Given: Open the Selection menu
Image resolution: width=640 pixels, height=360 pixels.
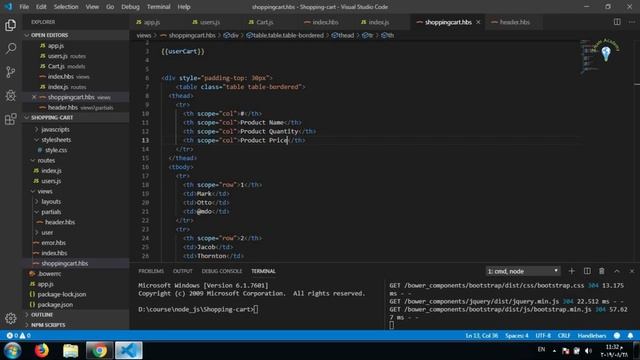Looking at the screenshot, I should click(x=66, y=7).
